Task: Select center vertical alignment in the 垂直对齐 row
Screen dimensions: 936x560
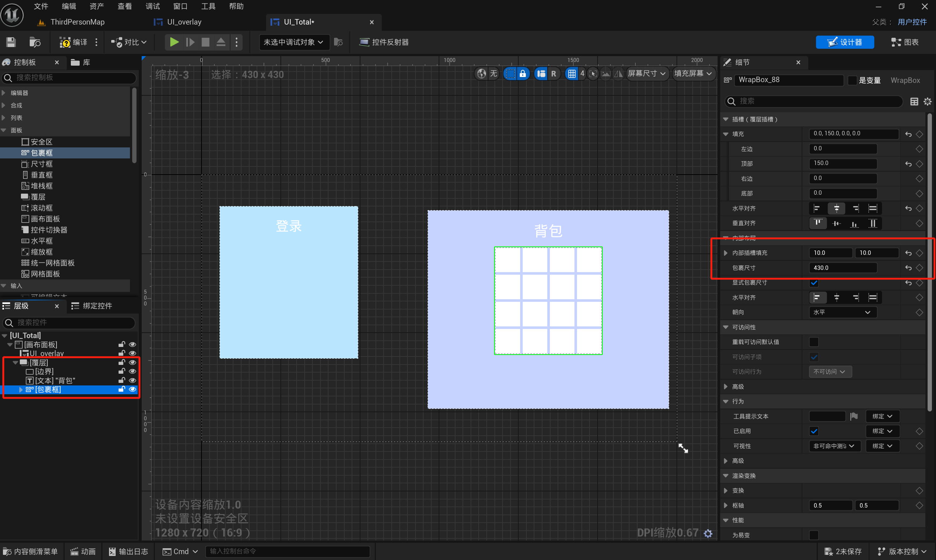Action: pyautogui.click(x=836, y=223)
